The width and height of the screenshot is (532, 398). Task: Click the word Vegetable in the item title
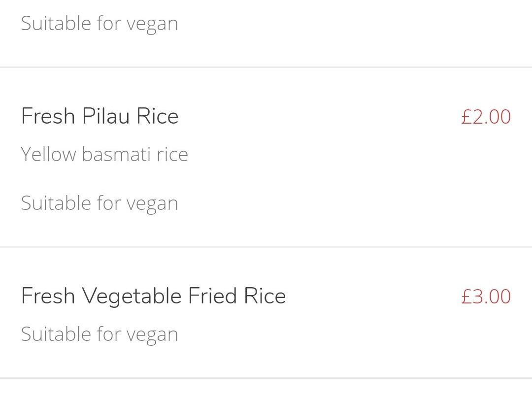[132, 296]
